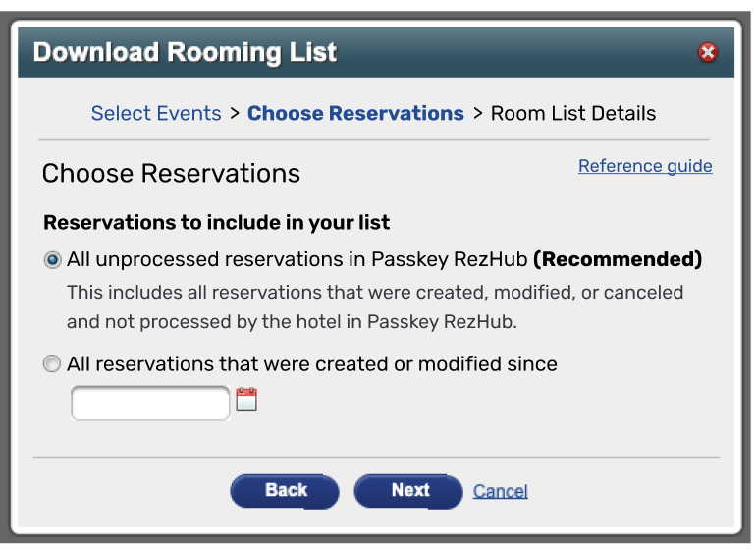Focus the modified-since date input field

150,403
